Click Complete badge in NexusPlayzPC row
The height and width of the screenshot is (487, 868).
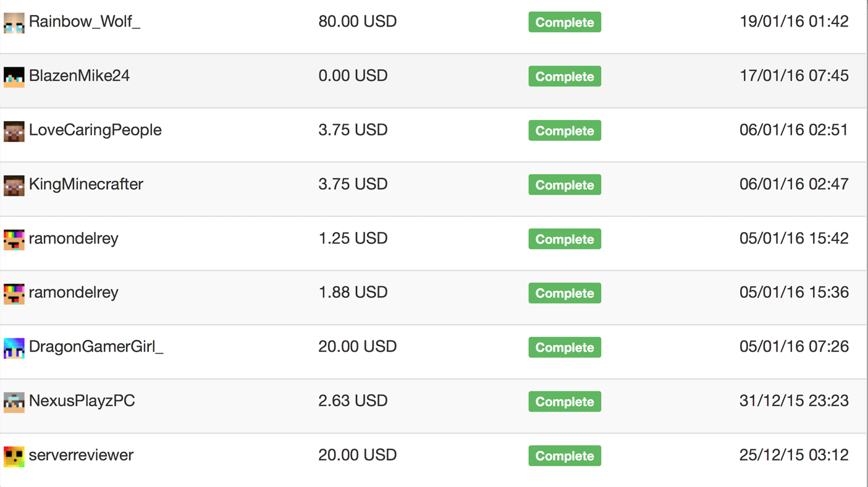point(564,402)
